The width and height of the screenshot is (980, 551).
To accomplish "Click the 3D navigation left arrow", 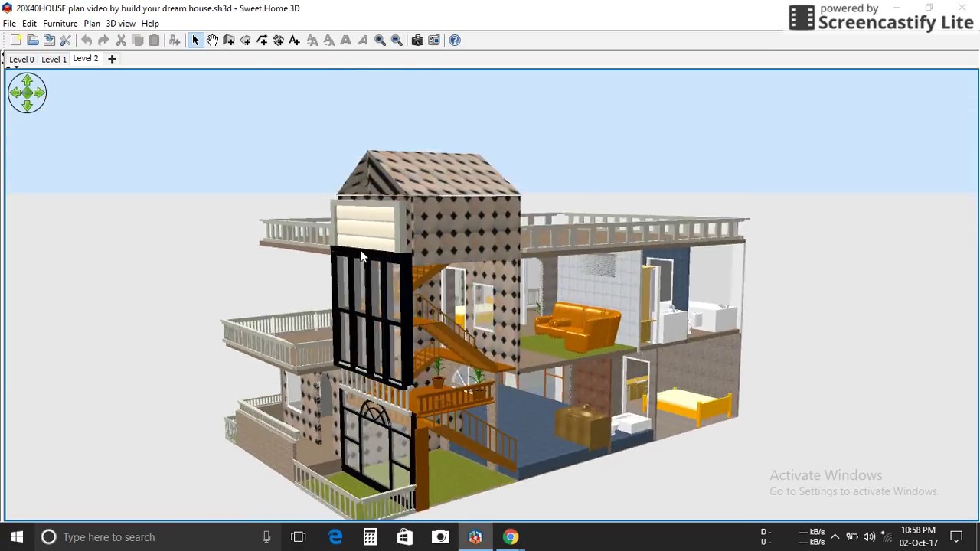I will pos(15,93).
